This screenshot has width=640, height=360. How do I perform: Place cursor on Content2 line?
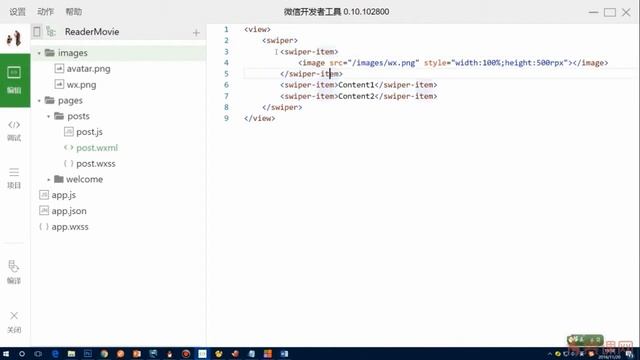[358, 96]
